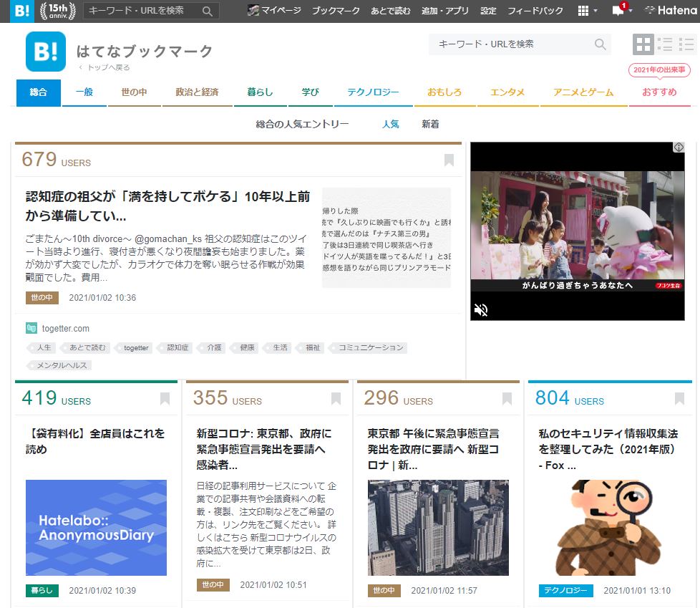Image resolution: width=700 pixels, height=608 pixels.
Task: Open ブックマーク in top bar
Action: click(x=336, y=10)
